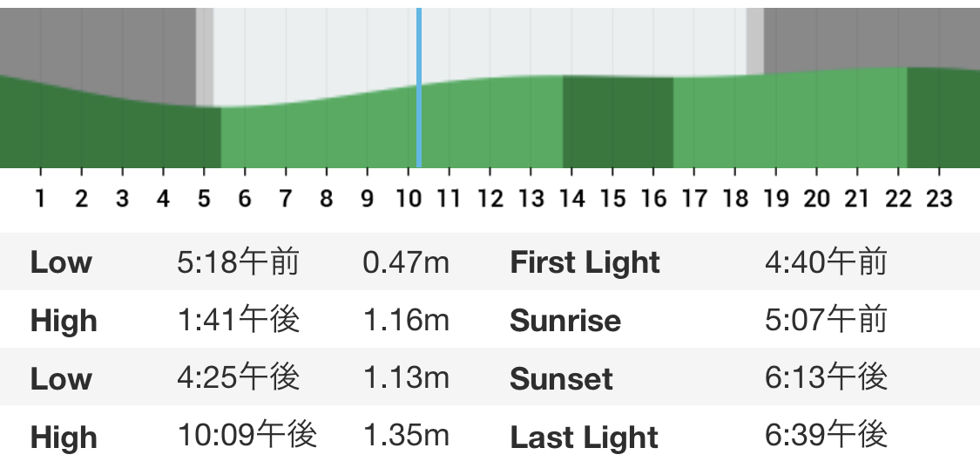Click the dark green band between hours 14 and 16
Image resolution: width=980 pixels, height=475 pixels.
(618, 122)
